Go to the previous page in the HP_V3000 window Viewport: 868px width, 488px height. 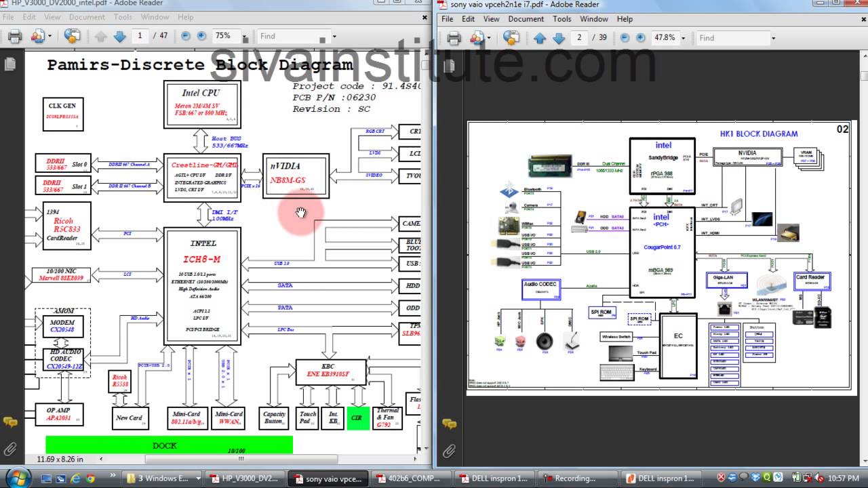[100, 36]
